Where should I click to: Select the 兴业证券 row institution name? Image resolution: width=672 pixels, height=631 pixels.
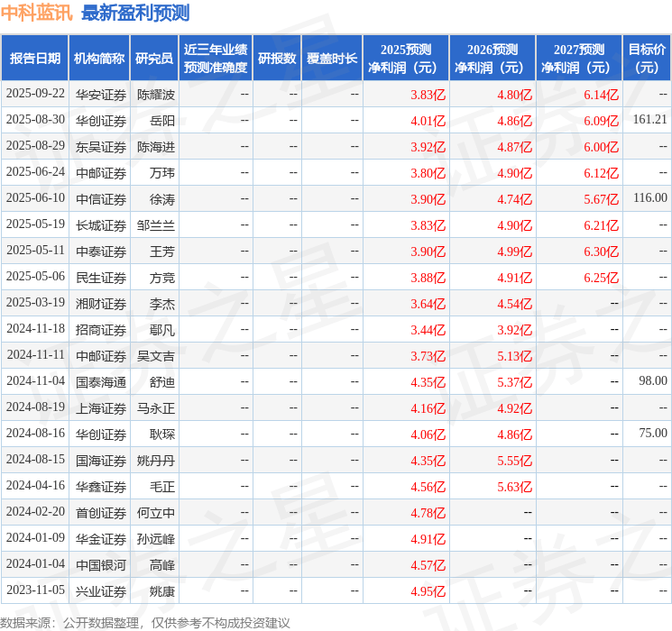[x=100, y=591]
